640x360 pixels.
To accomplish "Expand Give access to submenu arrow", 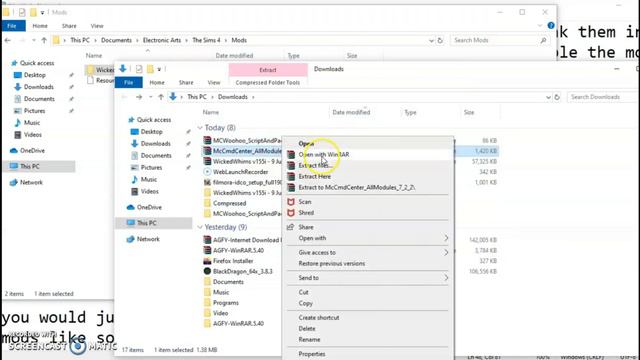I will [x=446, y=253].
